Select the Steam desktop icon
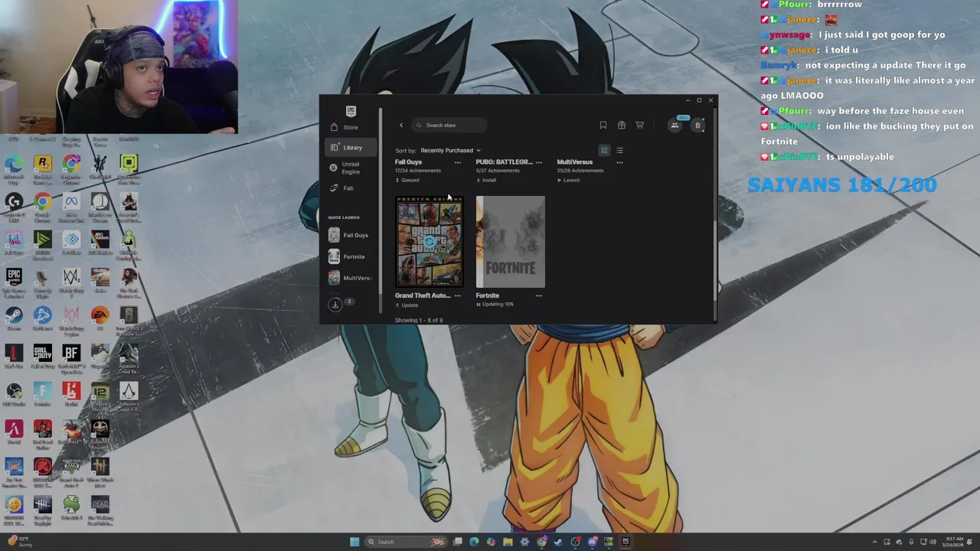The width and height of the screenshot is (980, 551). [14, 318]
